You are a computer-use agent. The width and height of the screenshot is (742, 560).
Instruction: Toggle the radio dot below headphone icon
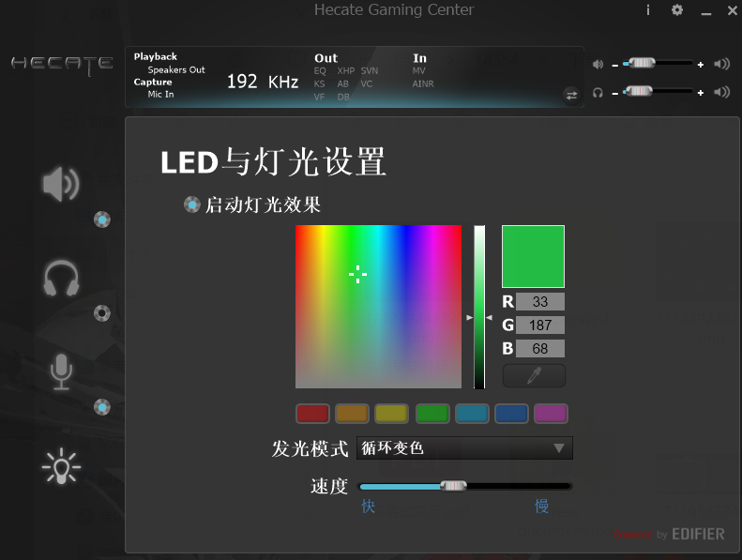101,313
